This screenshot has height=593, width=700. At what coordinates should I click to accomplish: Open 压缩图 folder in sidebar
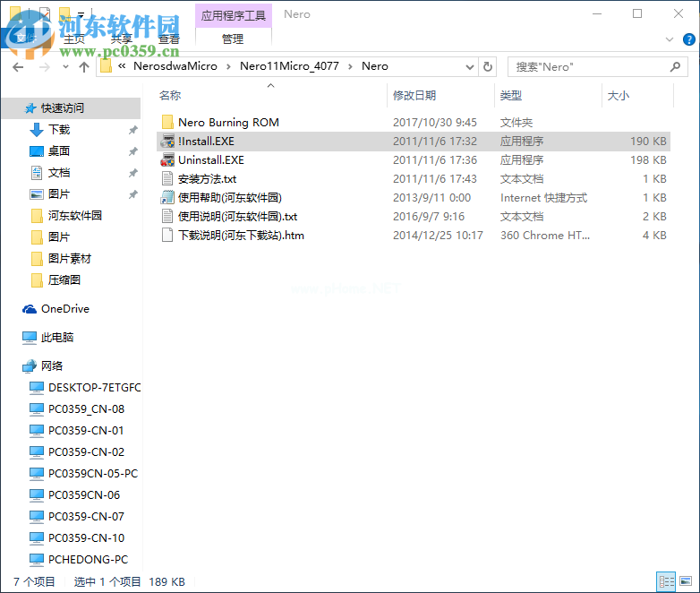(x=64, y=279)
